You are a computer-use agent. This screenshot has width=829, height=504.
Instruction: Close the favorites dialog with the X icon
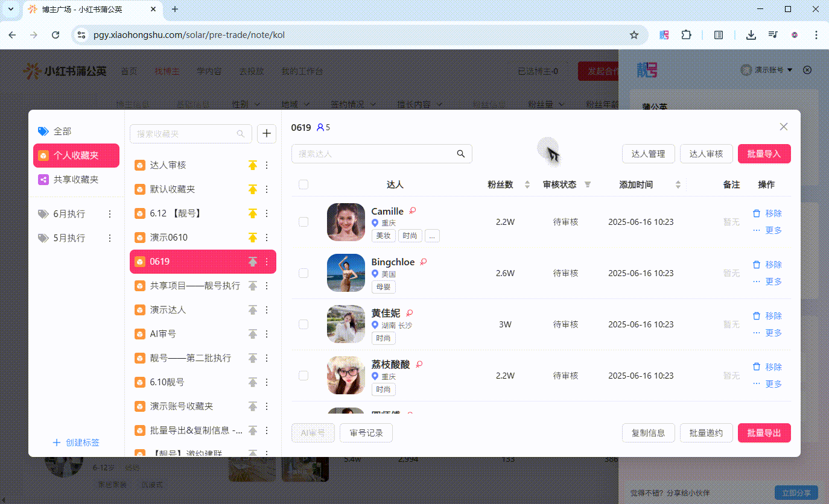[x=784, y=127]
